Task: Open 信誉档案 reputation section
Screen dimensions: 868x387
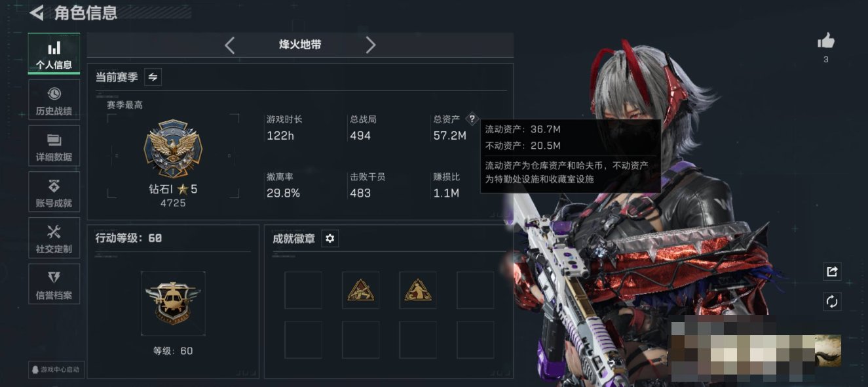Action: (x=54, y=285)
